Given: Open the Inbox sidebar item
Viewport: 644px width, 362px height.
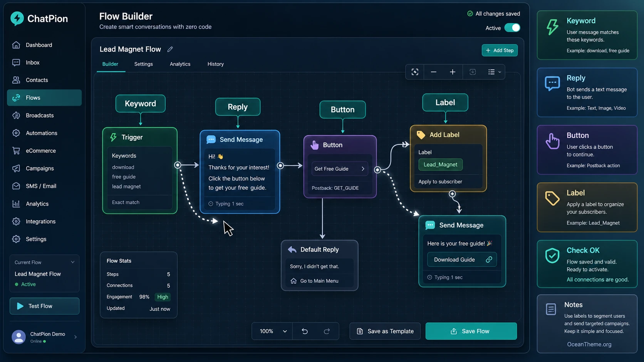Looking at the screenshot, I should click(44, 62).
